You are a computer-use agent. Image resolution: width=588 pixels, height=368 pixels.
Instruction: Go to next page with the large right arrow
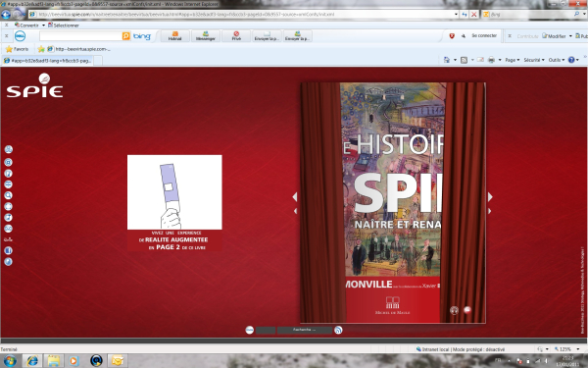tap(490, 197)
